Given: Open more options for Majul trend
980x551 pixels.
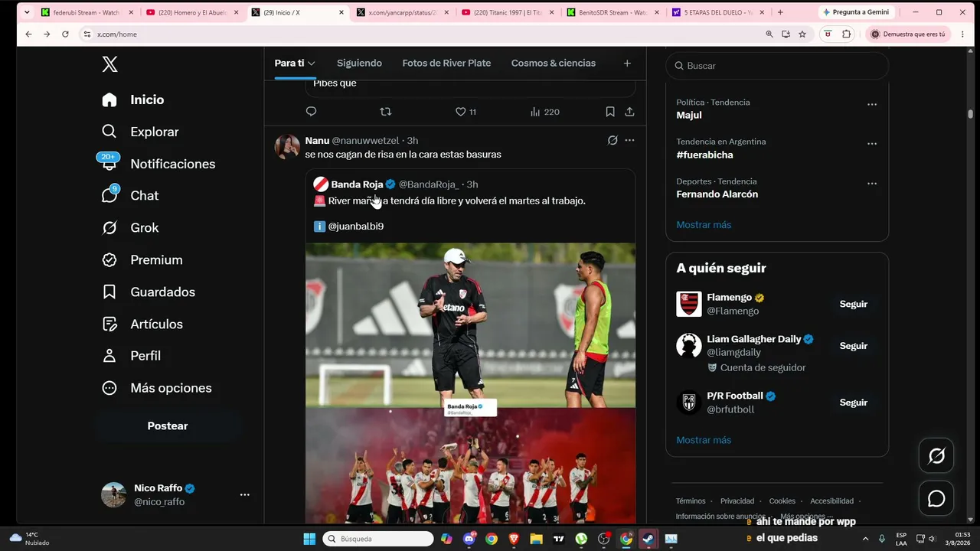Looking at the screenshot, I should [x=872, y=104].
